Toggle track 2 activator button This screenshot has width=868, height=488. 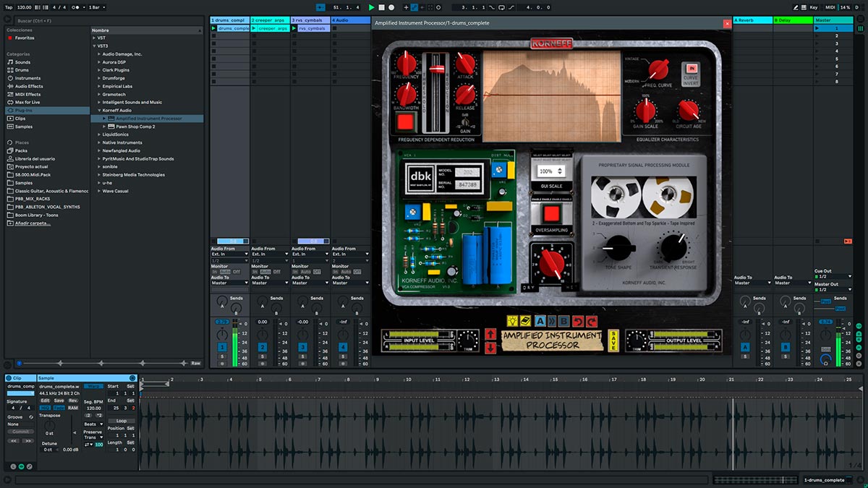click(x=262, y=348)
